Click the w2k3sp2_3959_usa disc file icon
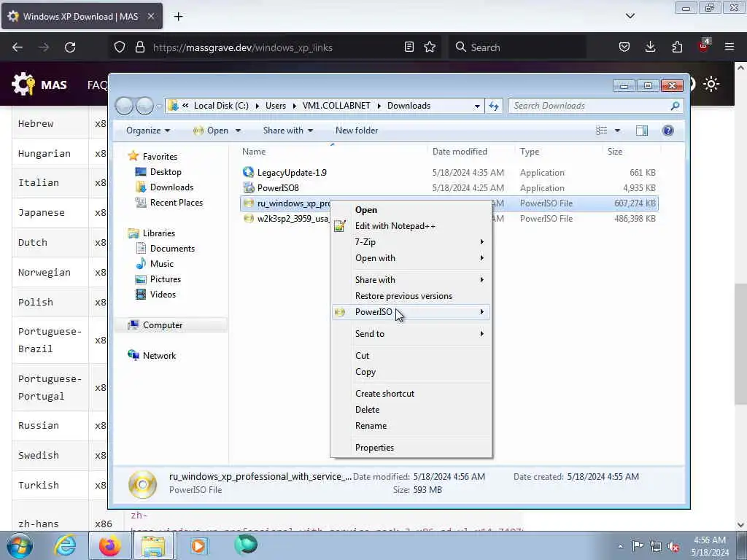The image size is (747, 560). (x=248, y=219)
